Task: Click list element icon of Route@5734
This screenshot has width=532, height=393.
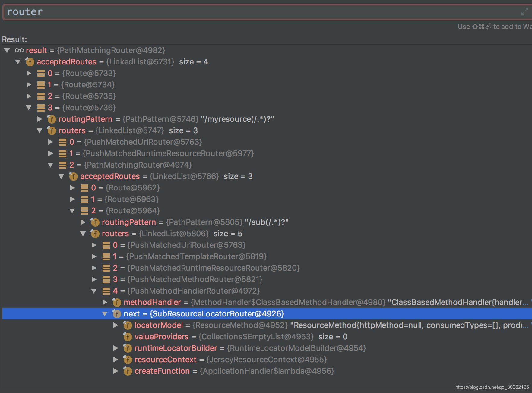Action: coord(41,85)
